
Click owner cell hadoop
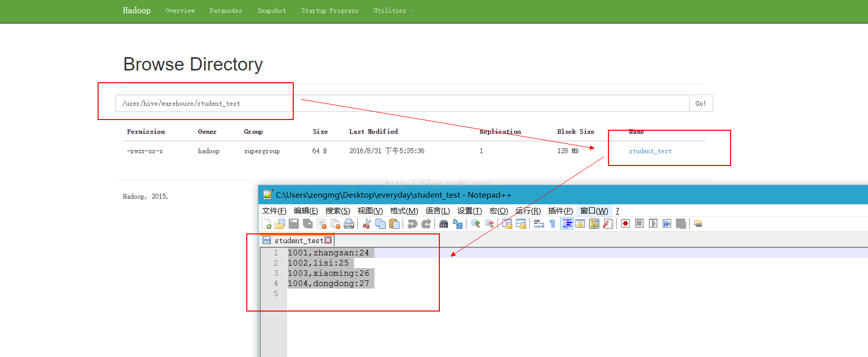click(208, 151)
